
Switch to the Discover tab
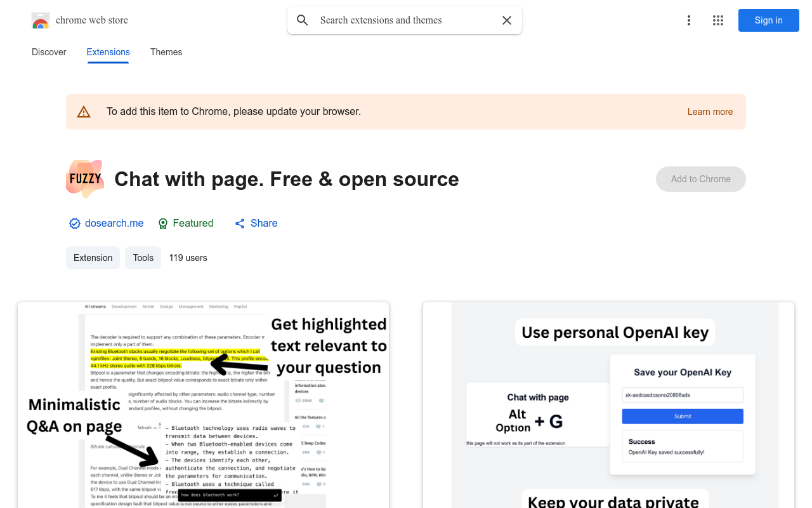49,52
